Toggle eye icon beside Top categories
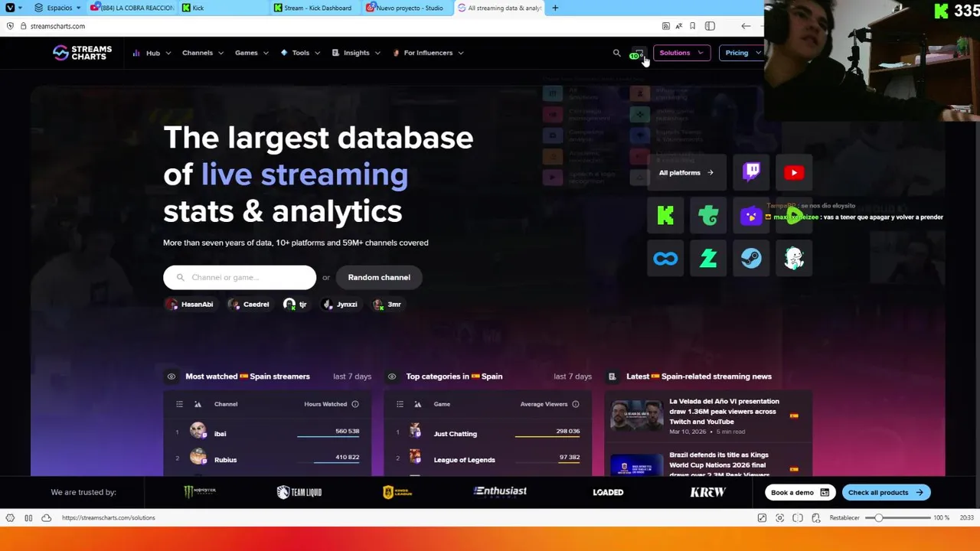This screenshot has width=980, height=551. click(x=392, y=377)
